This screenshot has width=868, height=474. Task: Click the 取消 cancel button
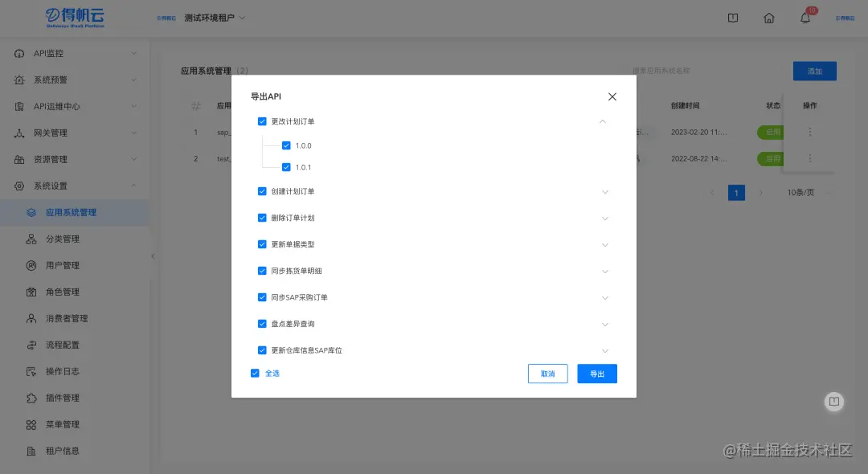[x=548, y=374]
